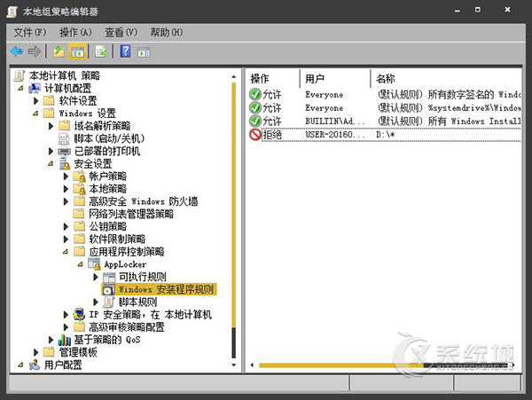Click the up-one-level folder icon
This screenshot has width=532, height=400.
pos(59,51)
